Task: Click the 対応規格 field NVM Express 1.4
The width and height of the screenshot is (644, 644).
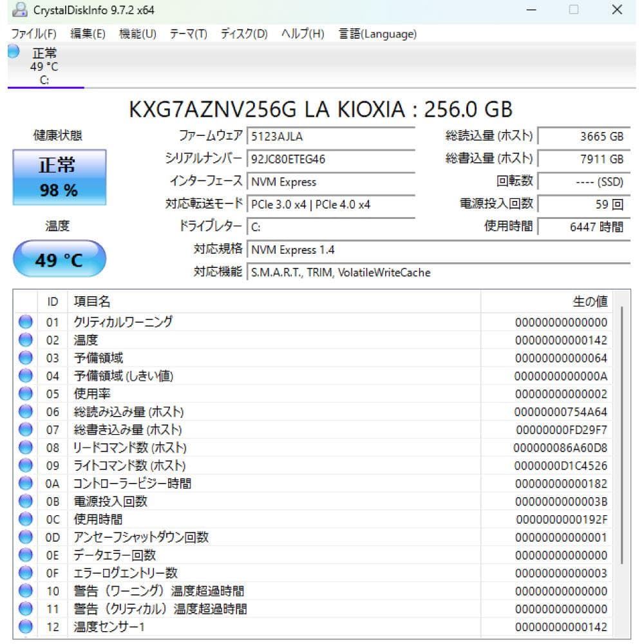Action: coord(439,250)
